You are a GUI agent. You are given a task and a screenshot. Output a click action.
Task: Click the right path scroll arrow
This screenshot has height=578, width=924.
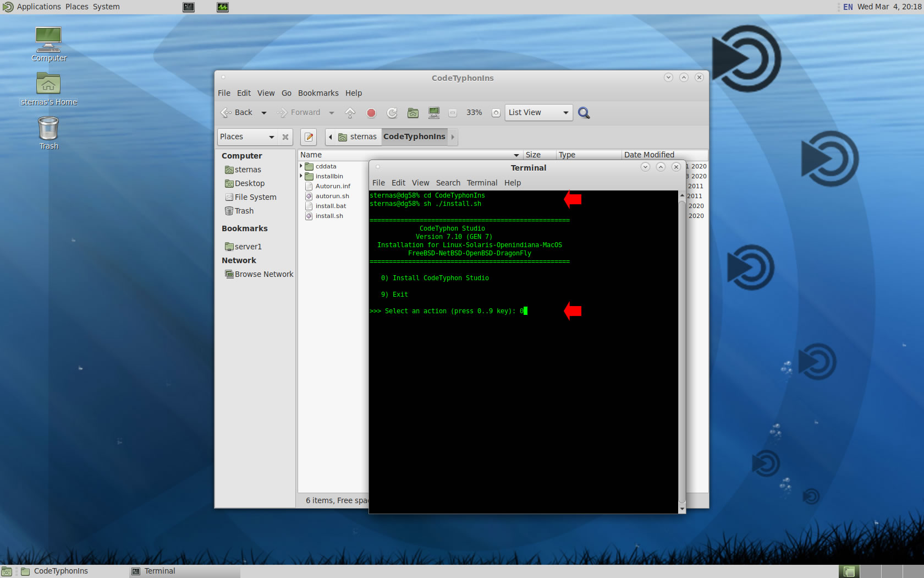tap(453, 137)
